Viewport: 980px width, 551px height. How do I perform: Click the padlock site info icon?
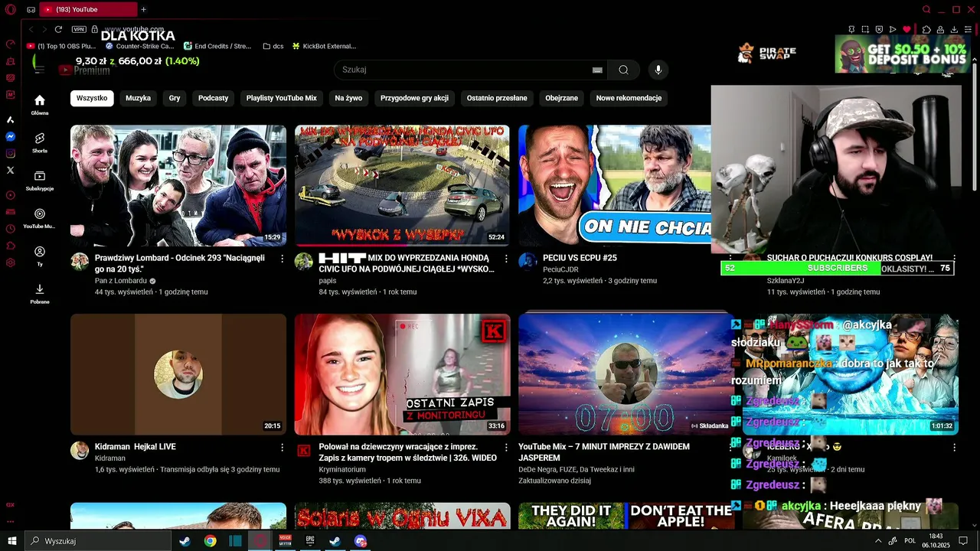coord(95,29)
